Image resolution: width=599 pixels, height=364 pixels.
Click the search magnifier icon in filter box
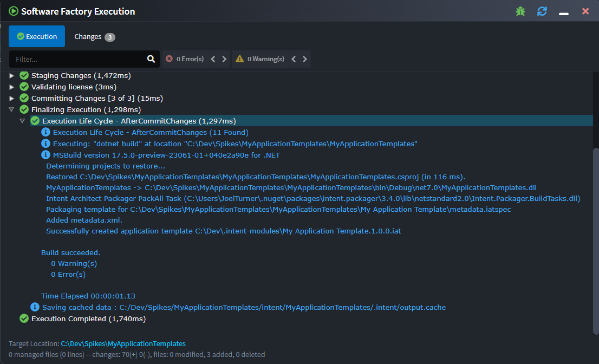pyautogui.click(x=151, y=59)
